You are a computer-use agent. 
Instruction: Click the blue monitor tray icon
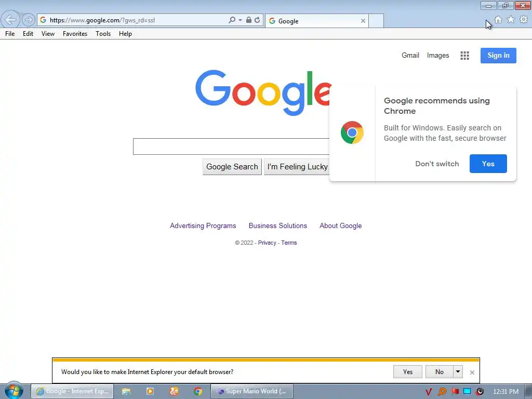tap(467, 392)
